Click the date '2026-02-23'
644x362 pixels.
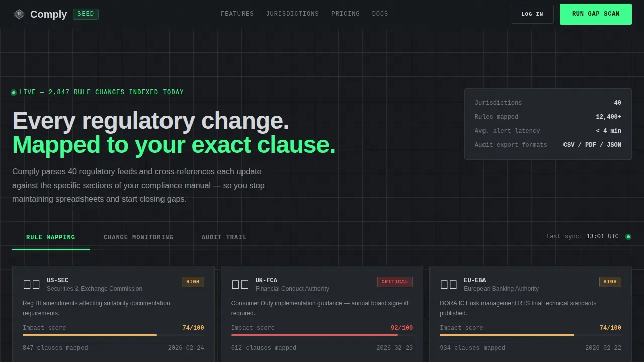click(394, 348)
